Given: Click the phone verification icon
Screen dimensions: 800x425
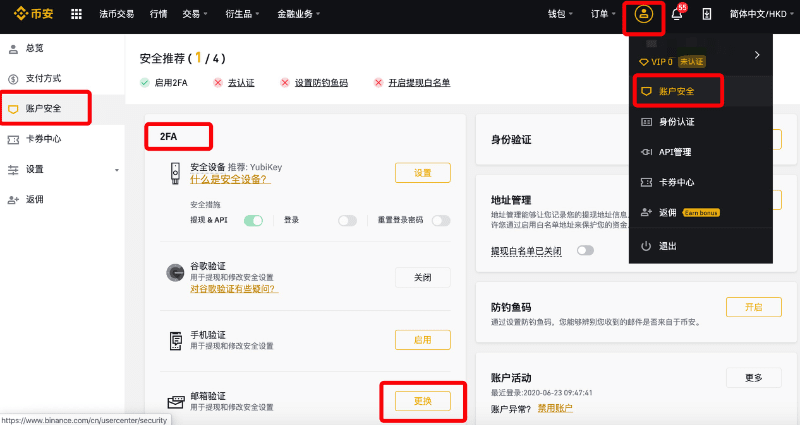Looking at the screenshot, I should pyautogui.click(x=176, y=340).
